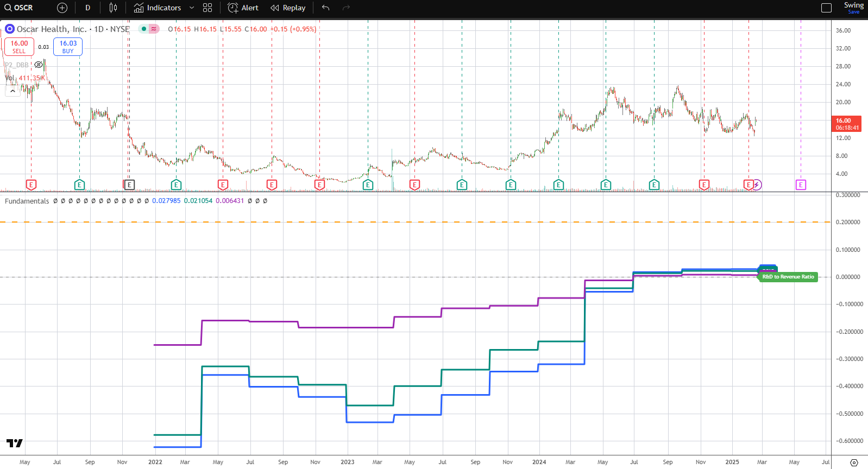Toggle P2_DBB indicator visibility eye
Viewport: 868px width, 469px height.
39,65
